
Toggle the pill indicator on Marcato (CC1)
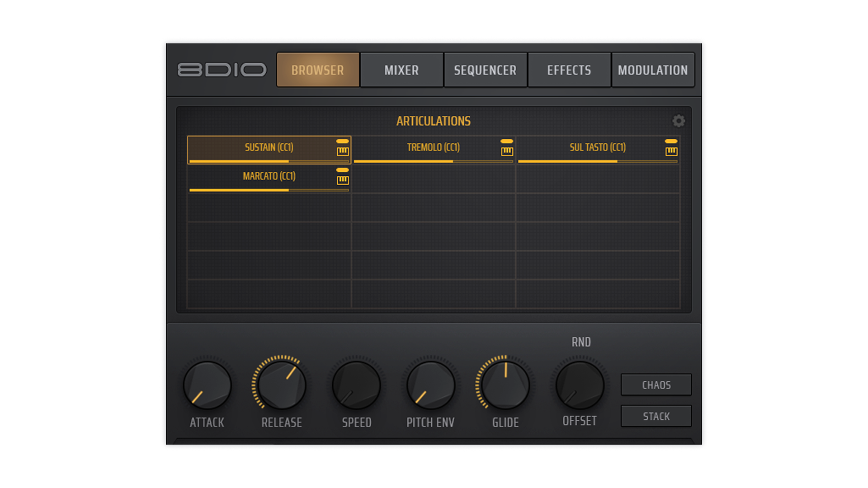click(343, 170)
